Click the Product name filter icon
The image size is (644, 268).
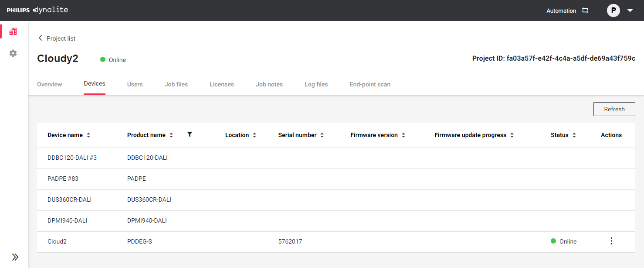point(190,134)
